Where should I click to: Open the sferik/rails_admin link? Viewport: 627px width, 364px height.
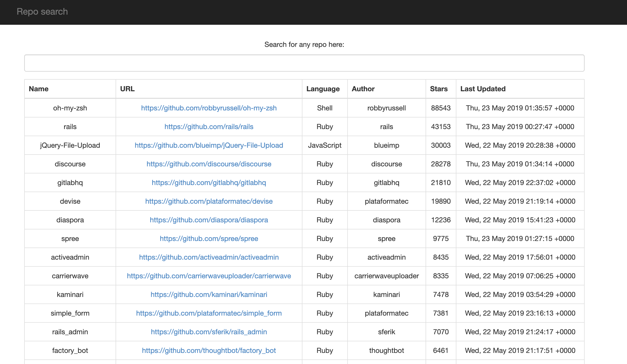(209, 332)
